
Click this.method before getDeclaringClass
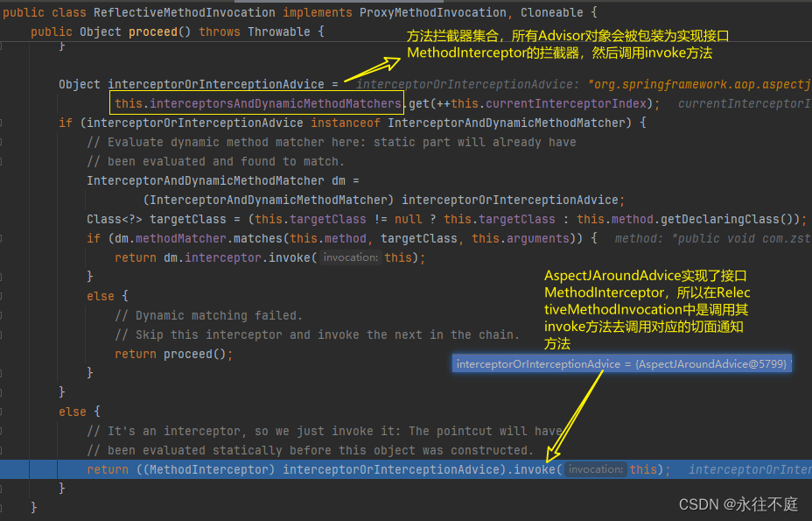[x=615, y=219]
